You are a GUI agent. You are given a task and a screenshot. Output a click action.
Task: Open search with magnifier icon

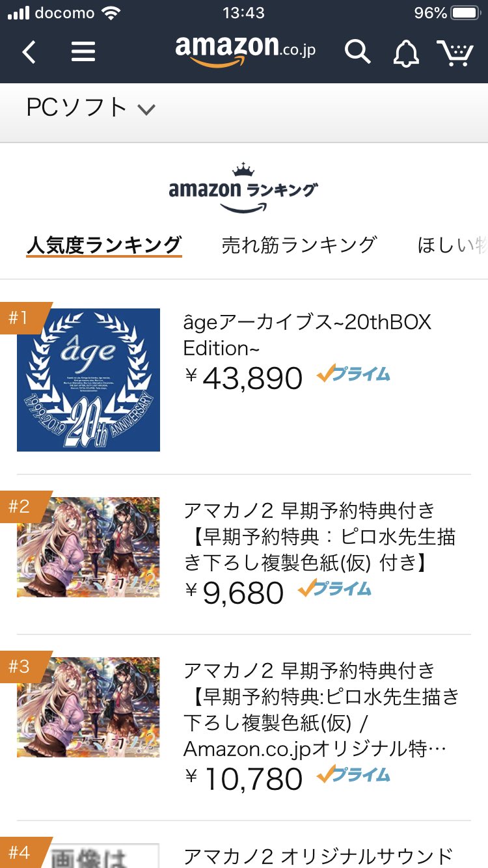(x=357, y=51)
